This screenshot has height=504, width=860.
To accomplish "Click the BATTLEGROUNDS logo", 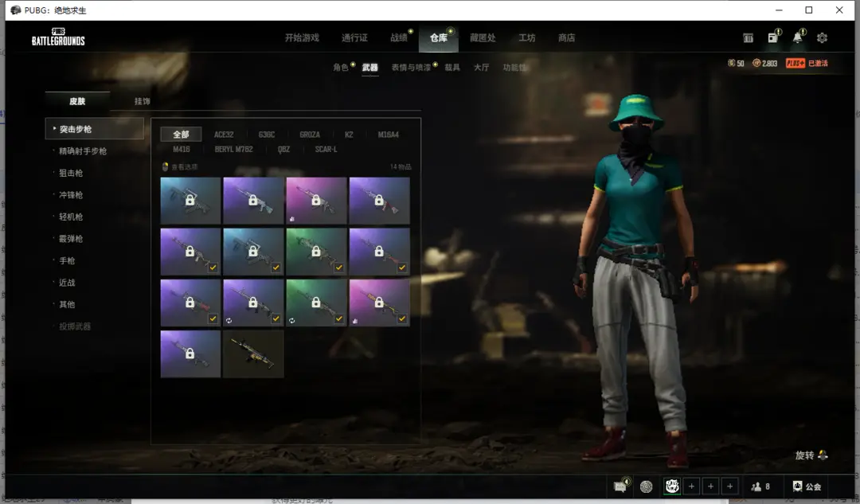I will click(58, 37).
